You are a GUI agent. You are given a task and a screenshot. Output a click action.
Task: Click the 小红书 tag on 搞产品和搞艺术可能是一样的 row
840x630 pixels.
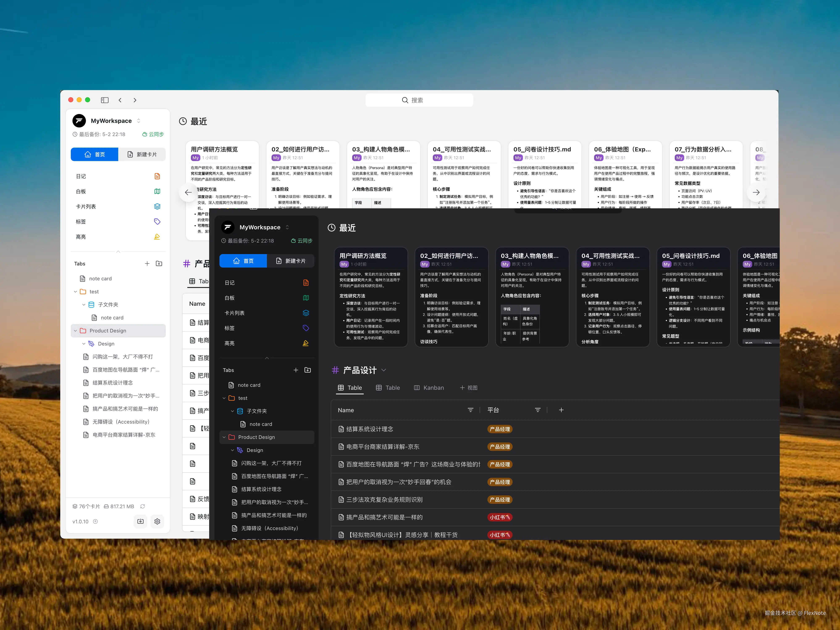pos(499,517)
